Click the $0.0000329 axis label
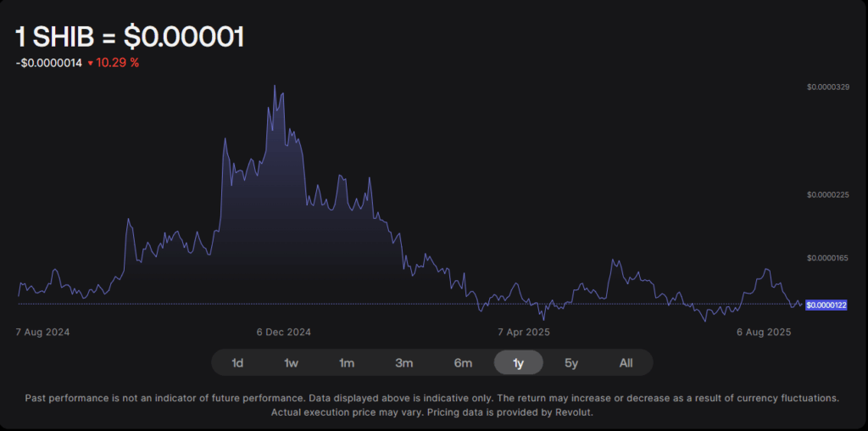The height and width of the screenshot is (431, 868). [827, 87]
